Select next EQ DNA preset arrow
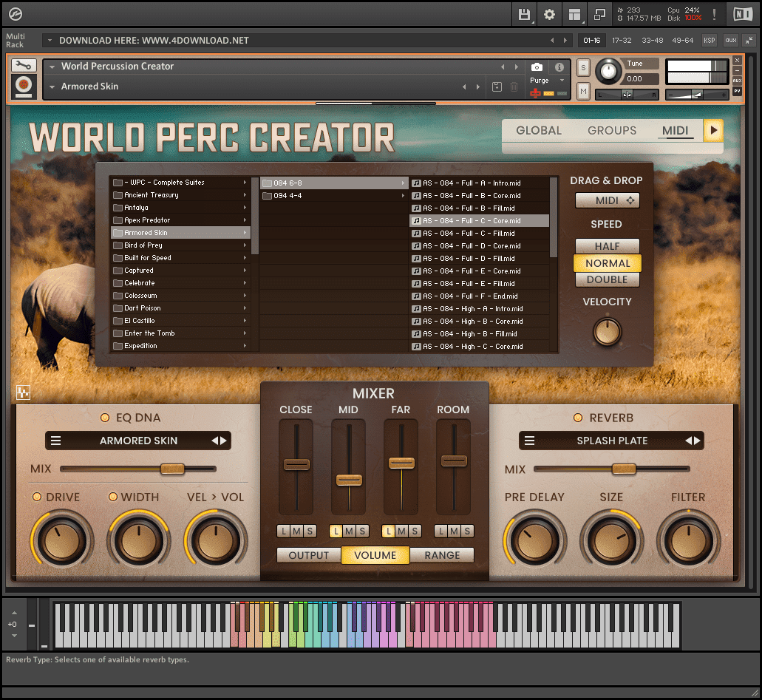762x700 pixels. pos(223,441)
